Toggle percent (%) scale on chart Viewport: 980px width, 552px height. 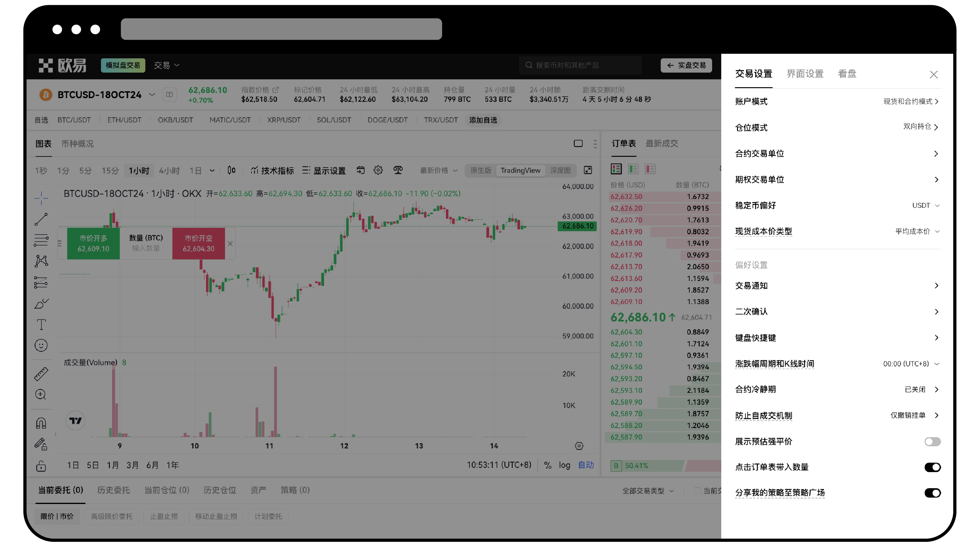(x=547, y=465)
